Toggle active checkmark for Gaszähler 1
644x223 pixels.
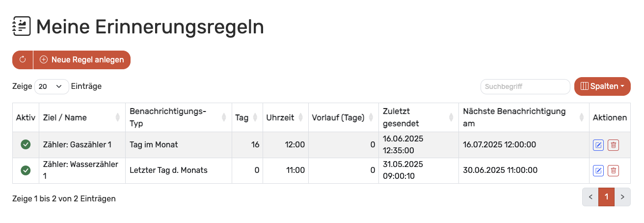26,145
